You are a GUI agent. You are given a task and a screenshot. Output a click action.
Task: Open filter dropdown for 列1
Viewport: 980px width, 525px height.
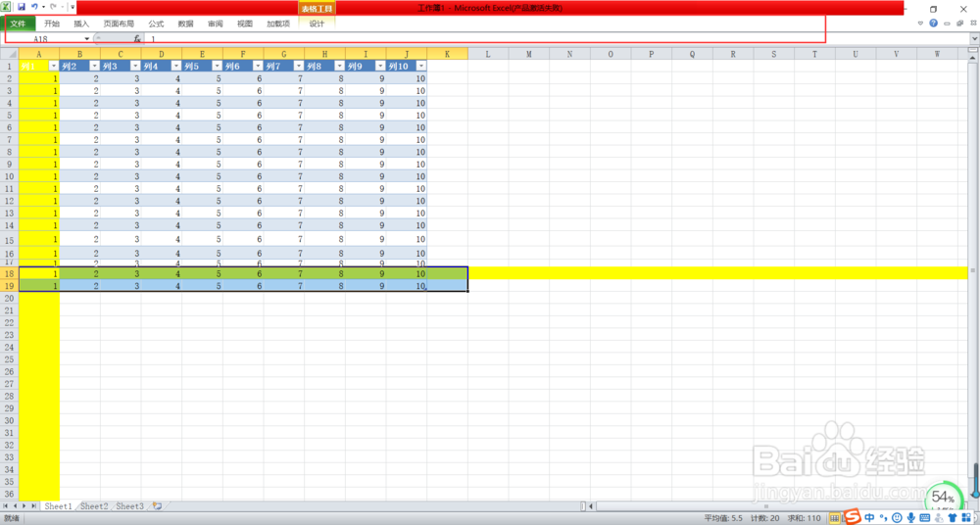(x=54, y=66)
